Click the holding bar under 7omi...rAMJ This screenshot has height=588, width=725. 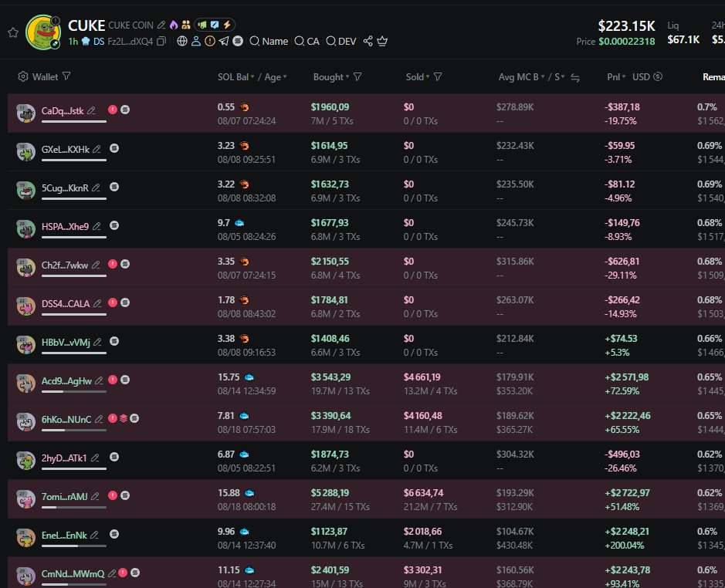tap(74, 507)
